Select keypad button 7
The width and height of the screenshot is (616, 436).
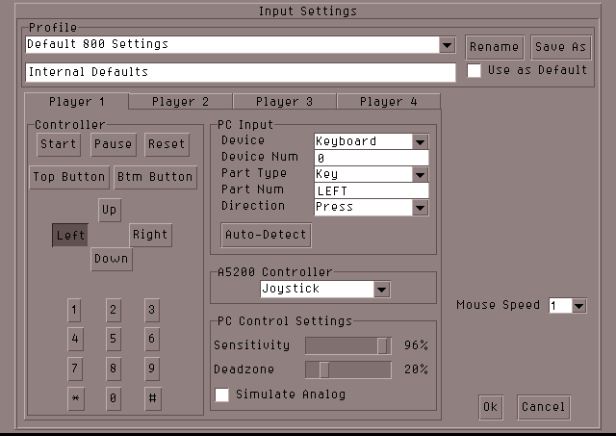pos(75,368)
